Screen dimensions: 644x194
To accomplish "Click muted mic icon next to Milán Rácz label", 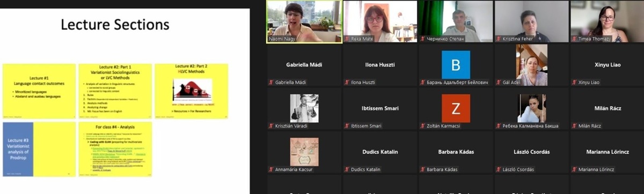I will pos(574,126).
